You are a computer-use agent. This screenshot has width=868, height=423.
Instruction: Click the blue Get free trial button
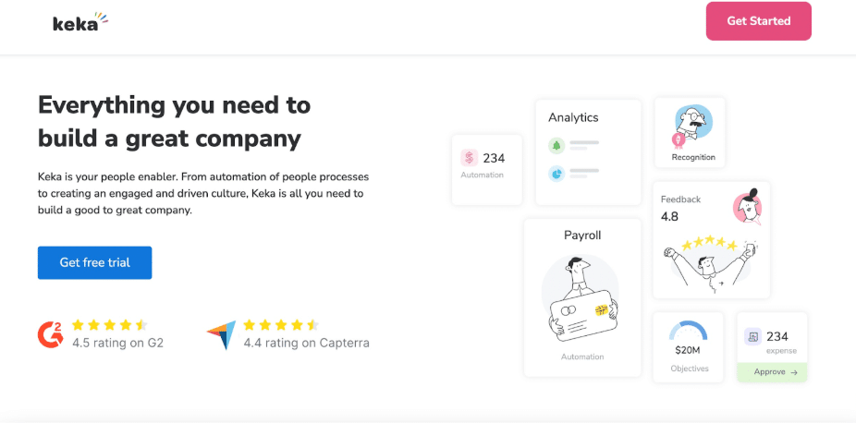(94, 262)
